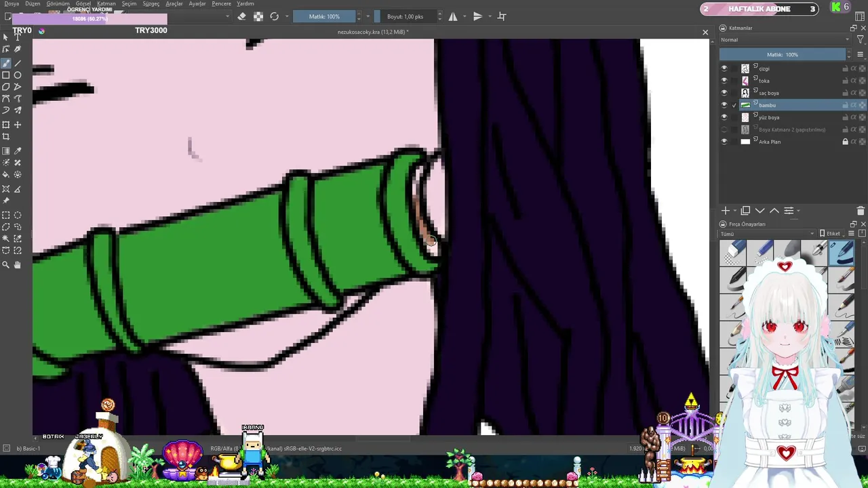Select the Line tool
This screenshot has height=488, width=868.
click(x=18, y=63)
